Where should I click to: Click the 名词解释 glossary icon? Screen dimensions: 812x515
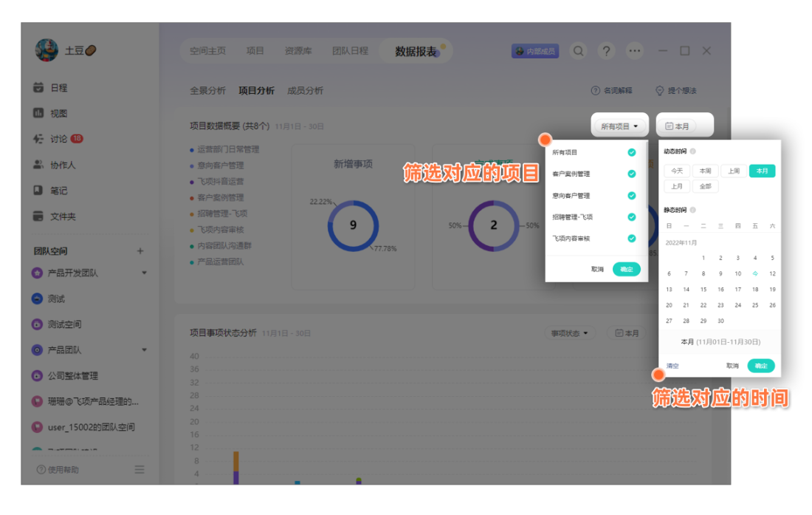click(596, 91)
